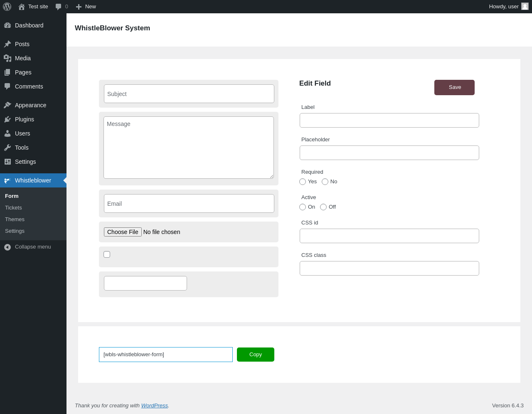This screenshot has height=414, width=532.
Task: Open the Howdy, user account menu
Action: click(508, 7)
